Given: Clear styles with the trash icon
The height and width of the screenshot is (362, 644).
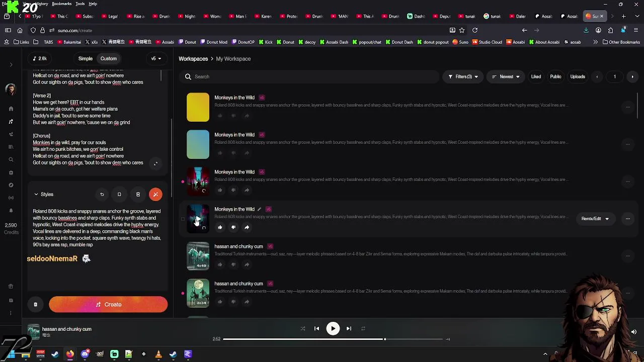Looking at the screenshot, I should click(x=138, y=195).
